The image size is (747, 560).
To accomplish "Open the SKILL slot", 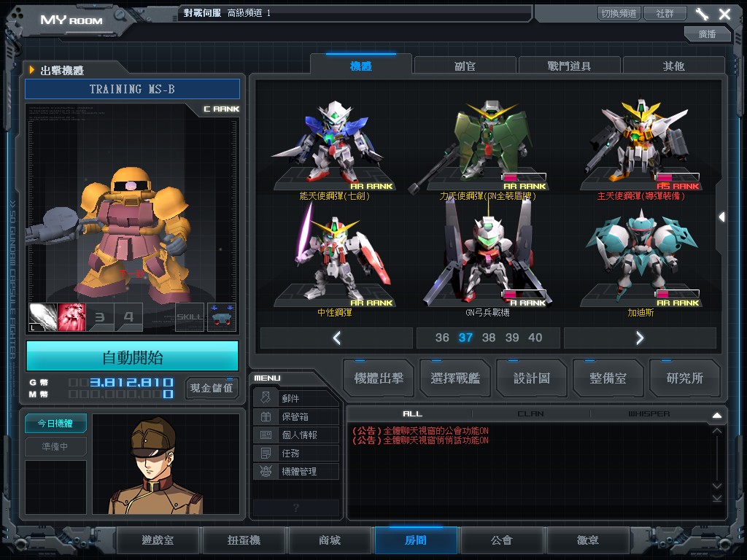I will click(x=190, y=317).
